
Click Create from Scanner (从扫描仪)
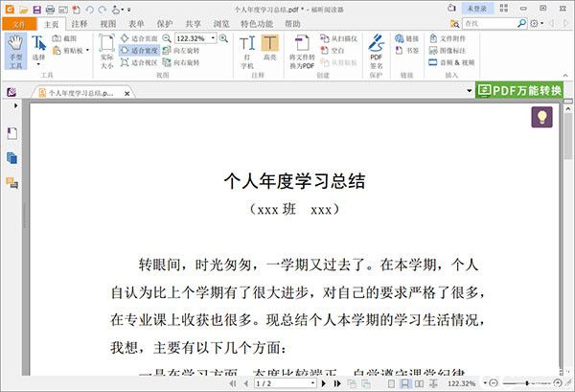338,38
